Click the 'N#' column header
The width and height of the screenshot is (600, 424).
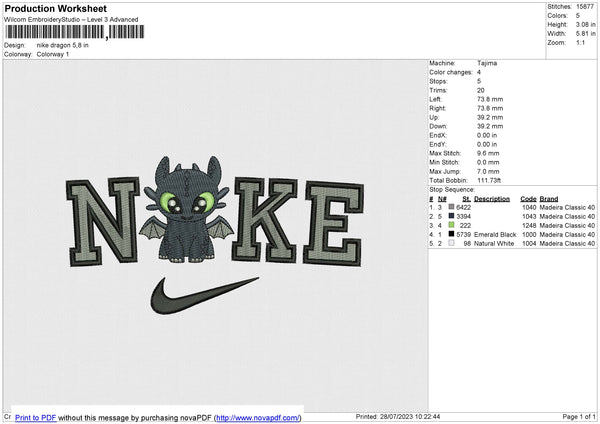click(442, 199)
